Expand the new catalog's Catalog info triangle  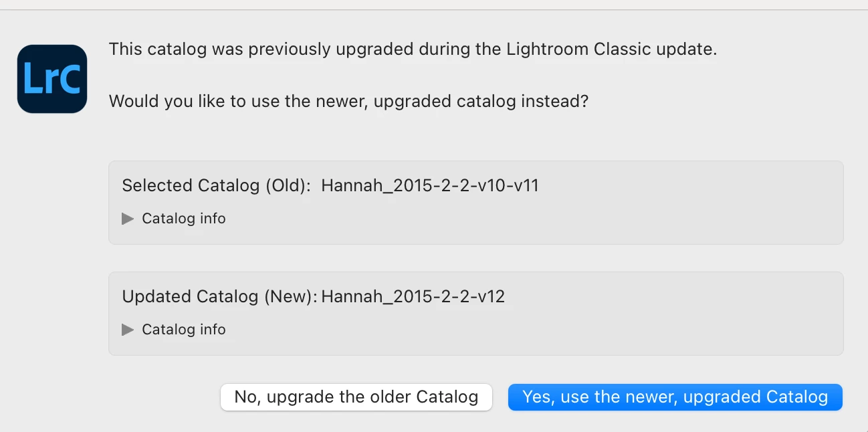point(128,330)
